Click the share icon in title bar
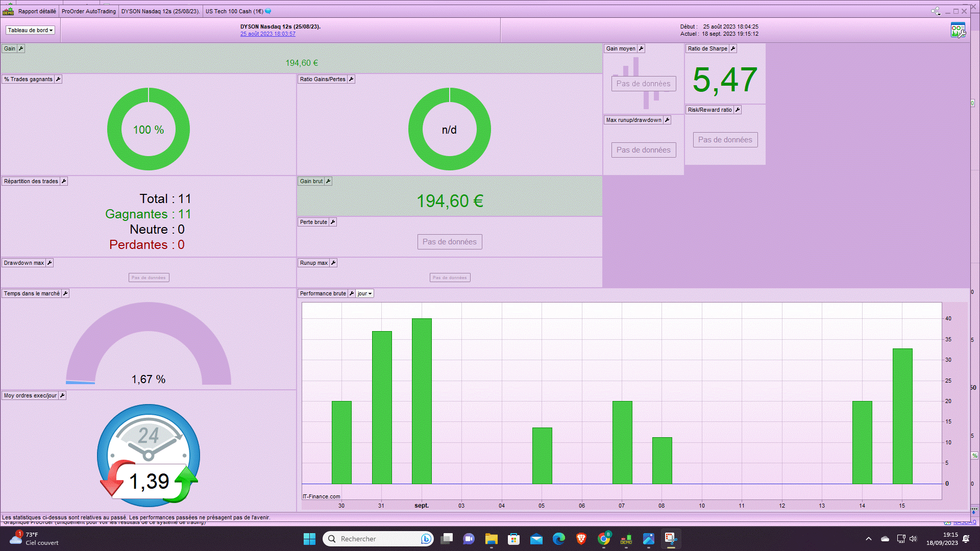Viewport: 980px width, 551px height. click(935, 11)
